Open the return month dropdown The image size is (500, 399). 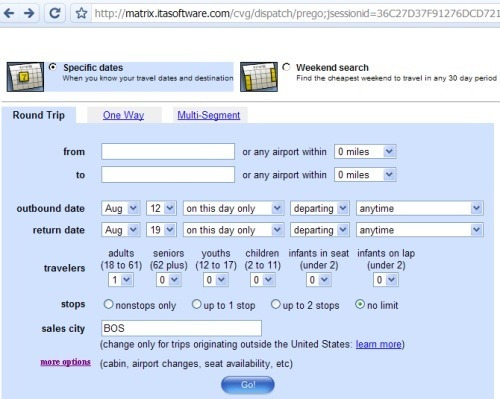121,230
